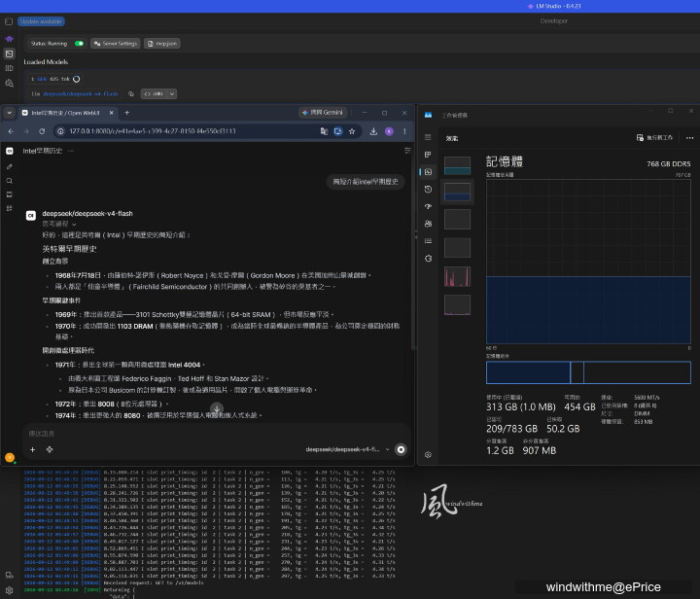The image size is (700, 599).
Task: Open Task Manager more options ellipsis
Action: (x=689, y=137)
